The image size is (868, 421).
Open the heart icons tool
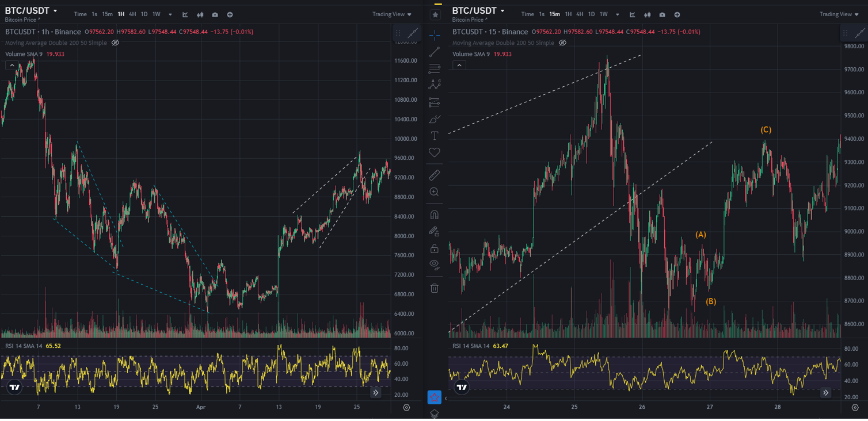[435, 152]
